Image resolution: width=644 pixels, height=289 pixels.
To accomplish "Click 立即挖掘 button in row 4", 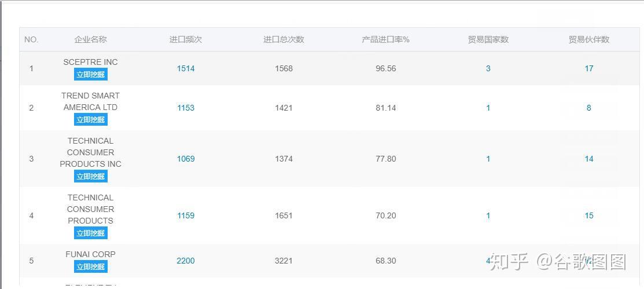I will (x=91, y=233).
